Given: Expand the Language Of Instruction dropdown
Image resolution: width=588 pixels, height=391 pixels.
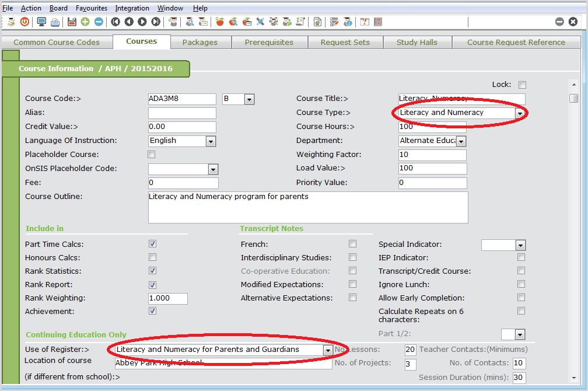Looking at the screenshot, I should coord(211,141).
